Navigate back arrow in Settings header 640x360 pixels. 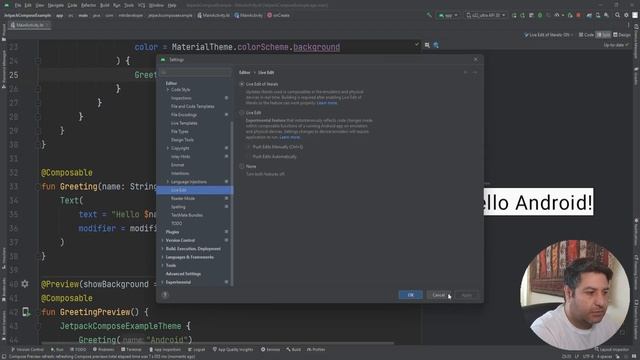tap(465, 72)
